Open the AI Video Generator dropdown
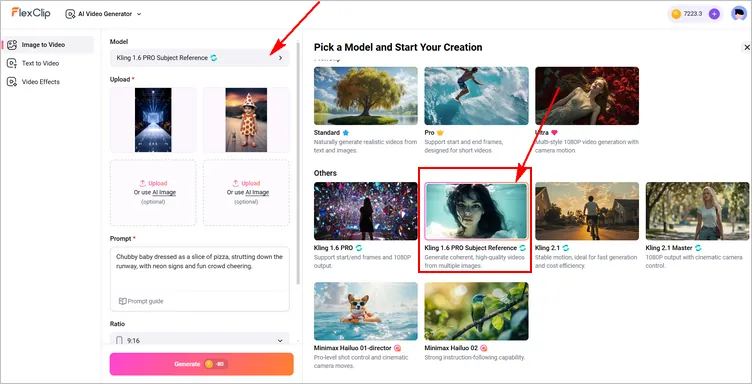Screen dimensions: 752x384 point(104,14)
